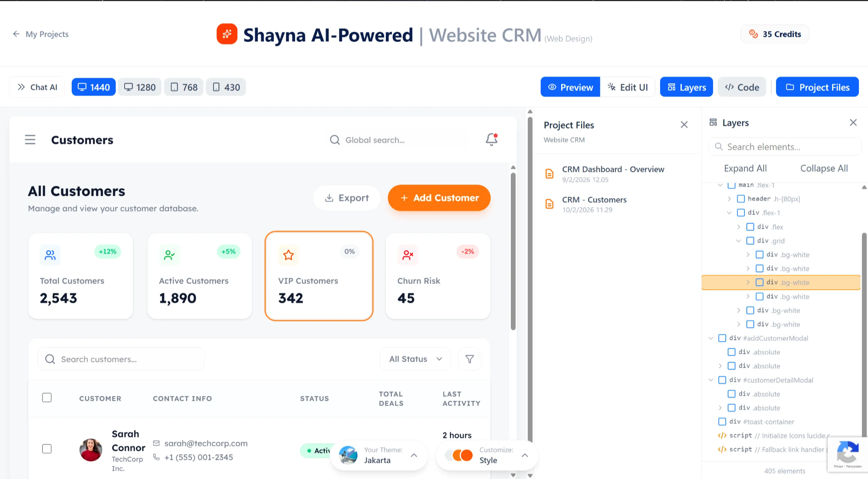Click the Add Customer button

[x=439, y=198]
